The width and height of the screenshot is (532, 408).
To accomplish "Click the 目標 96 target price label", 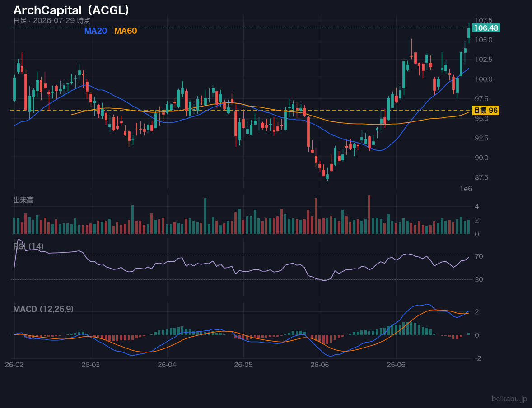I will 485,110.
